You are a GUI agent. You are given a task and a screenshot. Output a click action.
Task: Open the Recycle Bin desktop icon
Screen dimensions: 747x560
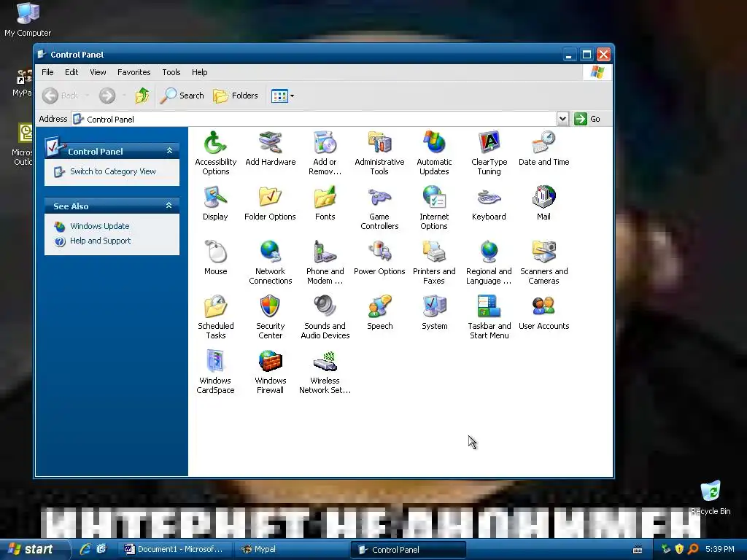point(711,498)
